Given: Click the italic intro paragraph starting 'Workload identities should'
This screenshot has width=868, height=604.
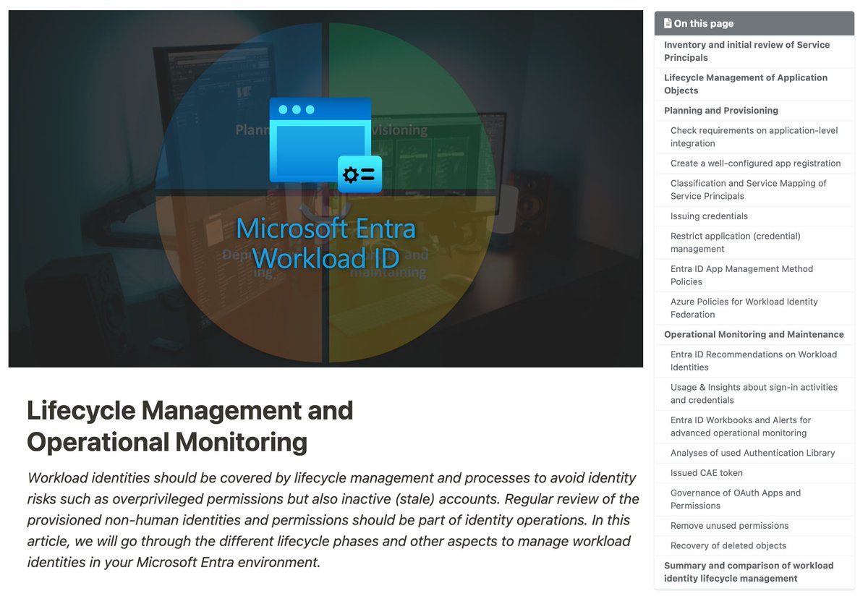Looking at the screenshot, I should click(333, 520).
